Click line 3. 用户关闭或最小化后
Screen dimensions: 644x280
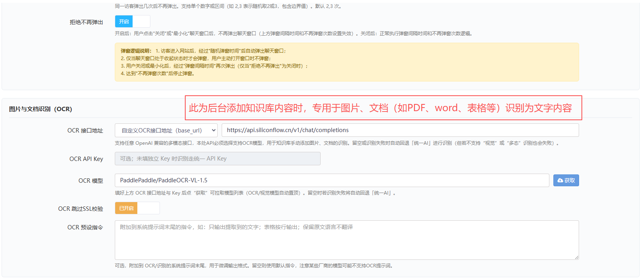(215, 66)
